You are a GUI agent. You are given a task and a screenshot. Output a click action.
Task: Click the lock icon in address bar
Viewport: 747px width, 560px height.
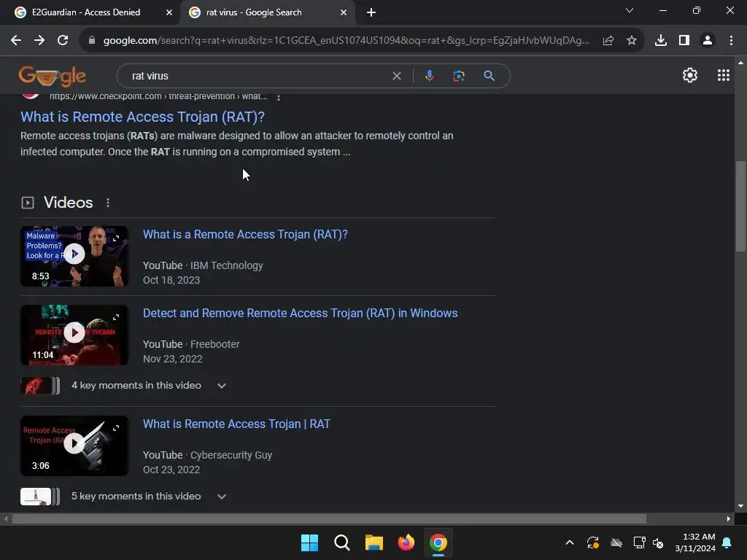pyautogui.click(x=92, y=41)
